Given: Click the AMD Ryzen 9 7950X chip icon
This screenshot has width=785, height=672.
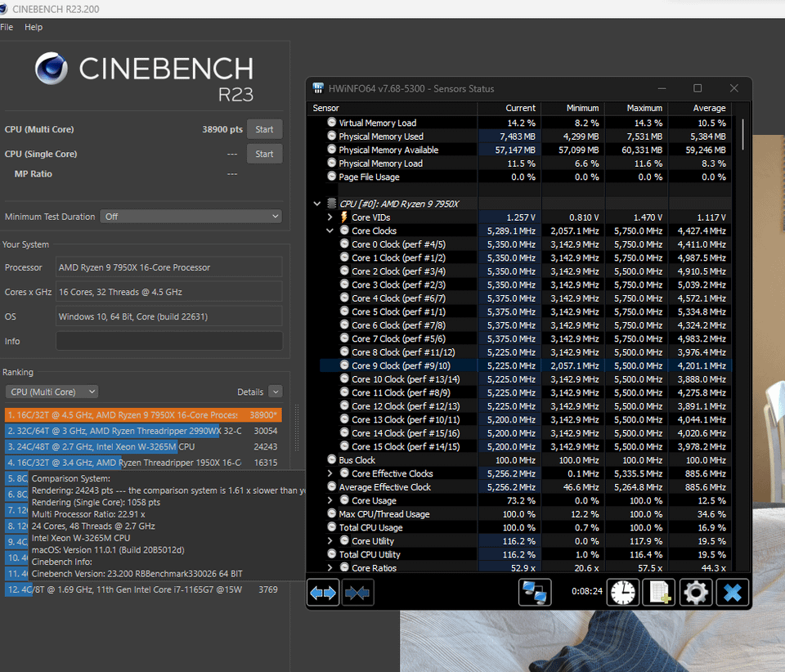Looking at the screenshot, I should coord(331,204).
